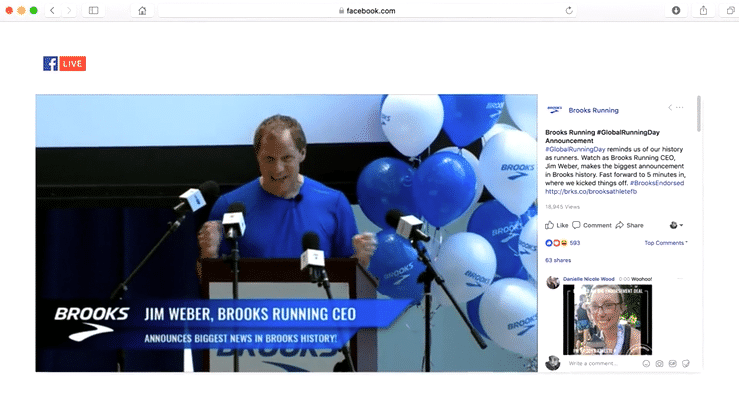This screenshot has width=739, height=415.
Task: View the 63 shares link
Action: coord(558,260)
